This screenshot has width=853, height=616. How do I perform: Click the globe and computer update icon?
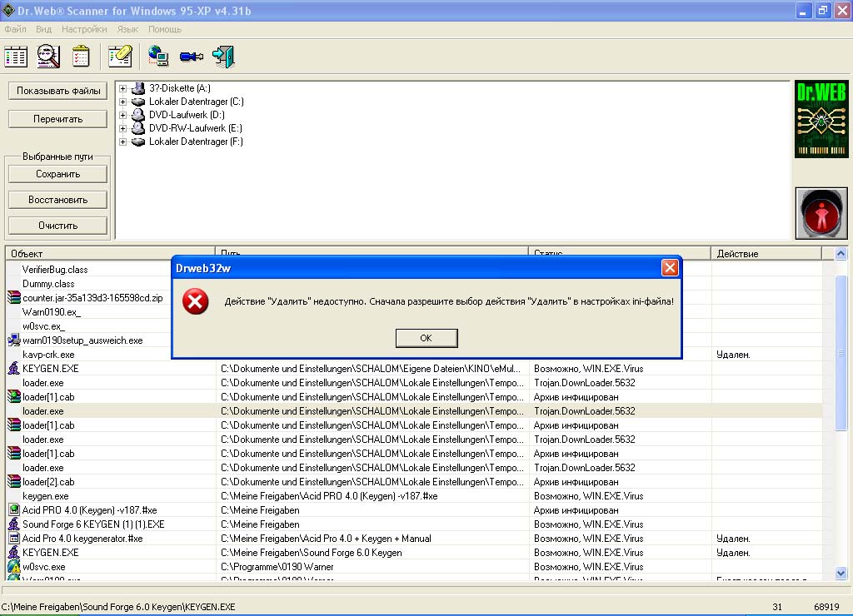coord(158,56)
